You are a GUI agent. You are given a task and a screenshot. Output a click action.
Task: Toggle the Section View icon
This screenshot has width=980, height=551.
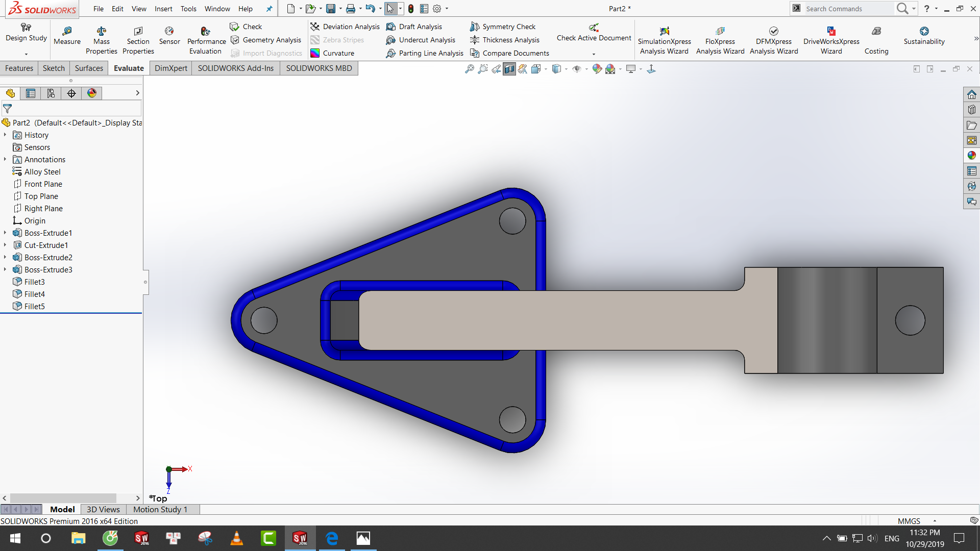coord(509,69)
